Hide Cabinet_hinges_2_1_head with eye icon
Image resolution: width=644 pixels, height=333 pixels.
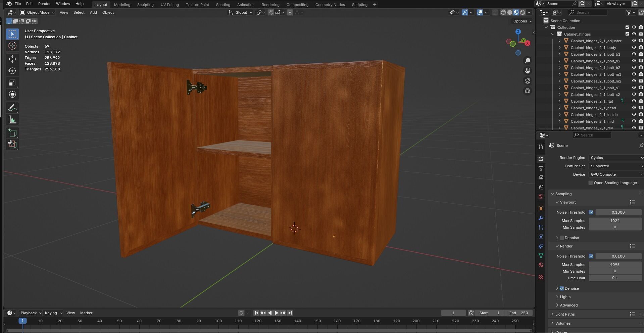pos(634,108)
